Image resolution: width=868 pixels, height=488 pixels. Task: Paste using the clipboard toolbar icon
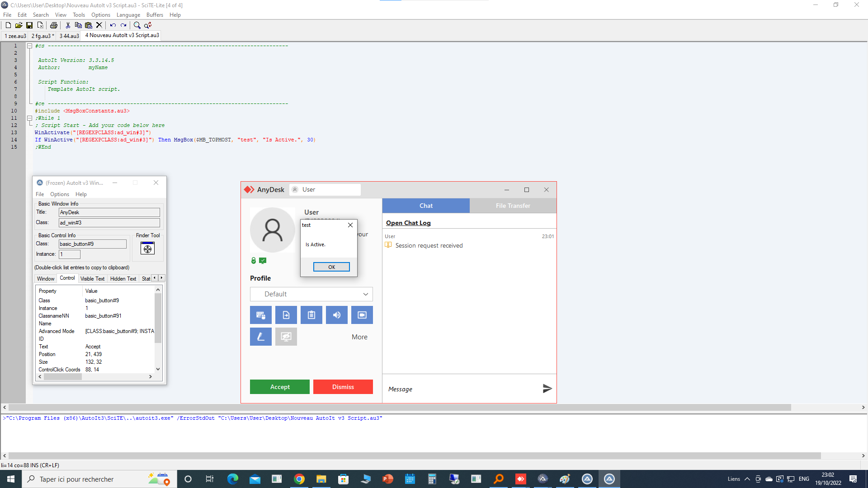click(89, 25)
